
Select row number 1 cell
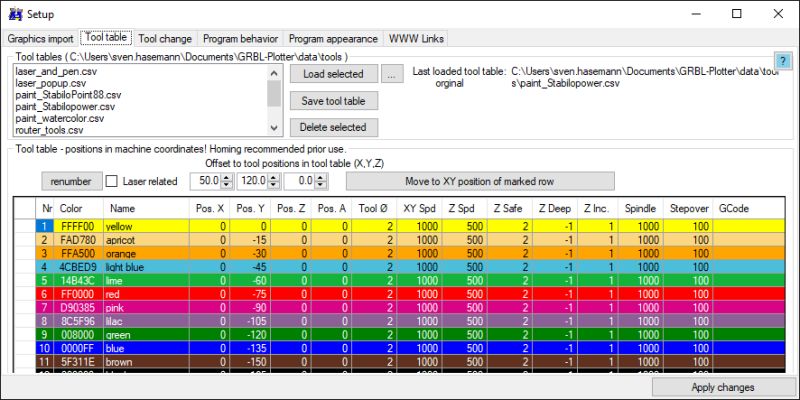(x=45, y=226)
